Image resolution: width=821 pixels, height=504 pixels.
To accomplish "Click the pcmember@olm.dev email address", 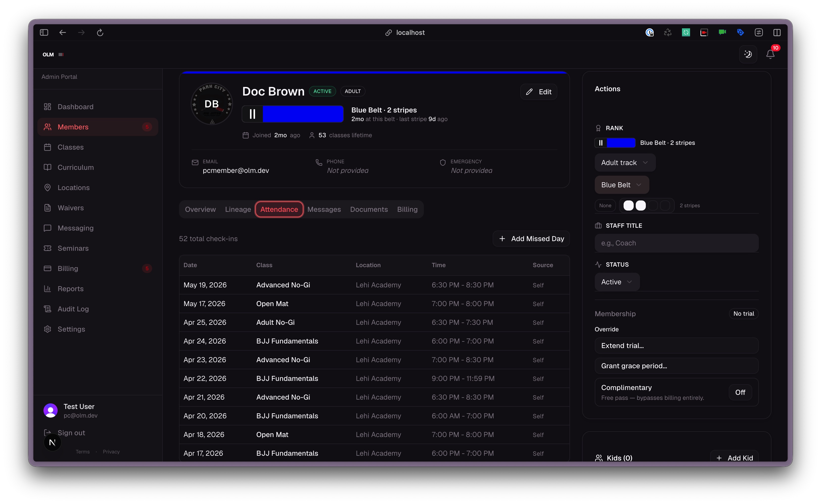I will (x=236, y=170).
